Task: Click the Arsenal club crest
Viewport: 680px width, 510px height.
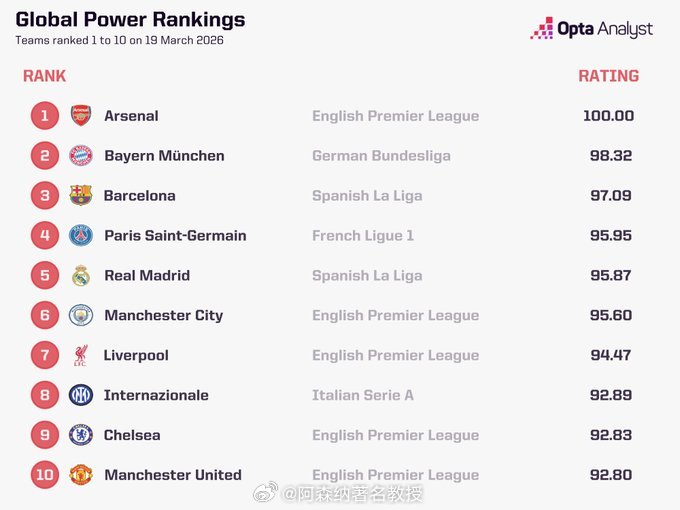Action: tap(81, 116)
